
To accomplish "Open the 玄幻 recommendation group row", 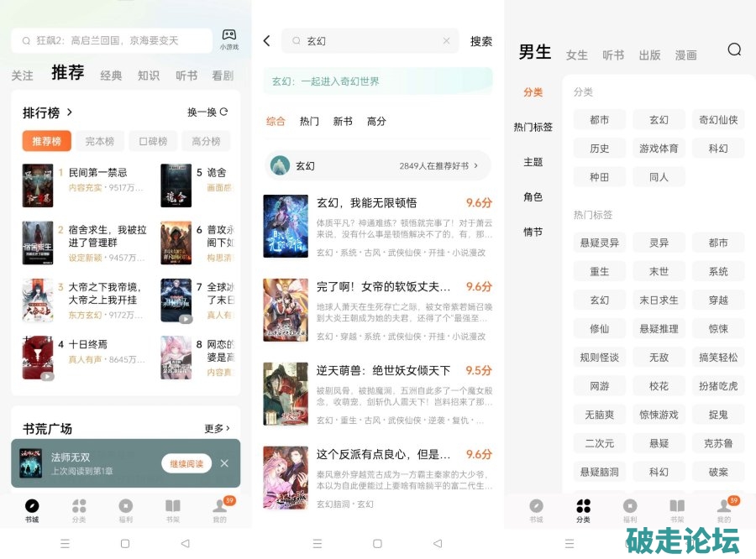I will click(378, 166).
